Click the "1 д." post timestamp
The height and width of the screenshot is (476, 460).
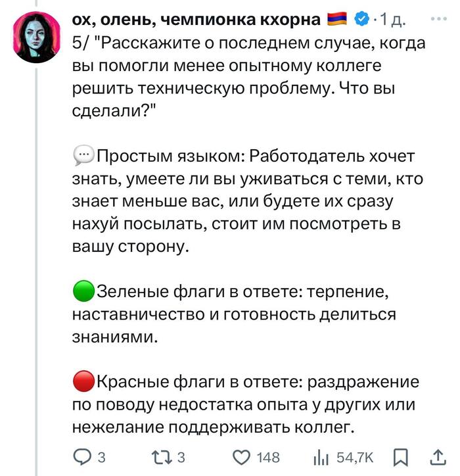(392, 21)
